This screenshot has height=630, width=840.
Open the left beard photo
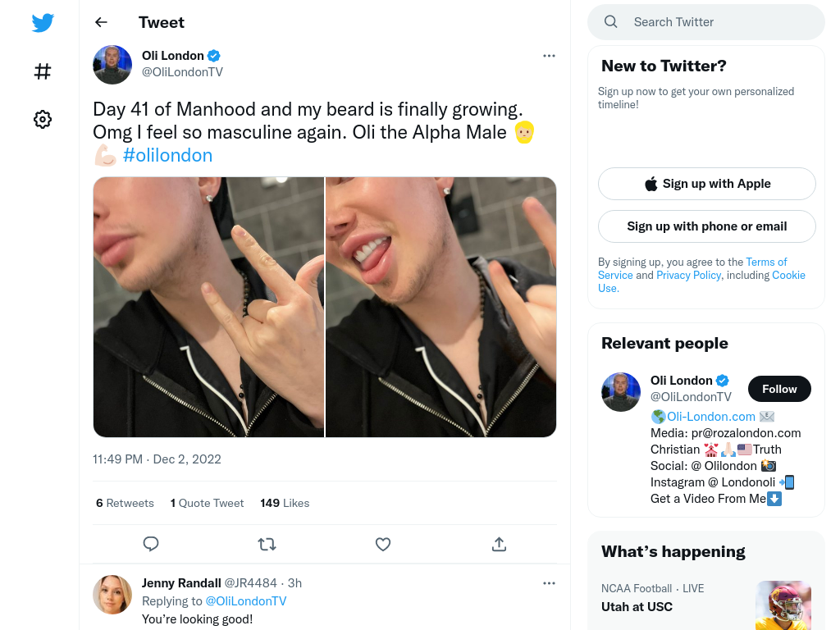[x=208, y=307]
